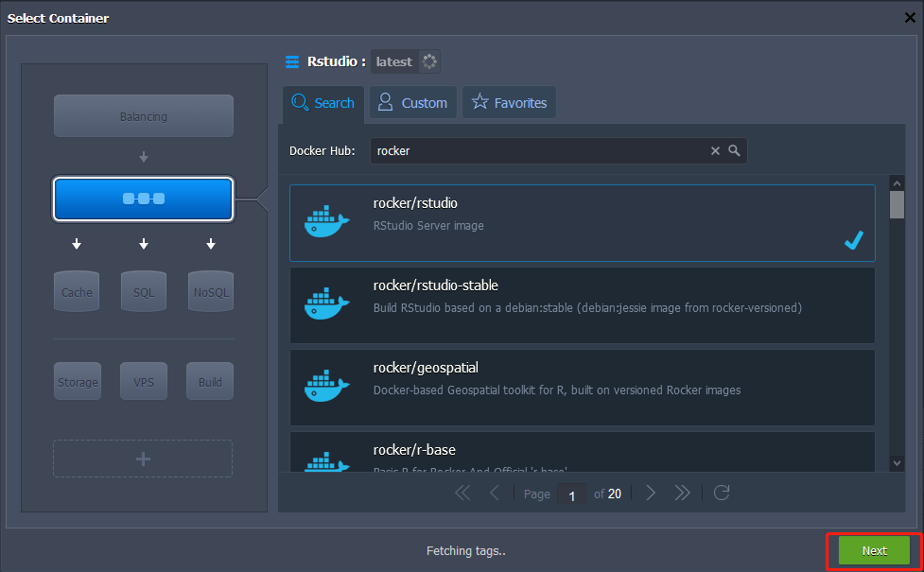924x572 pixels.
Task: Click the Next button
Action: (874, 550)
